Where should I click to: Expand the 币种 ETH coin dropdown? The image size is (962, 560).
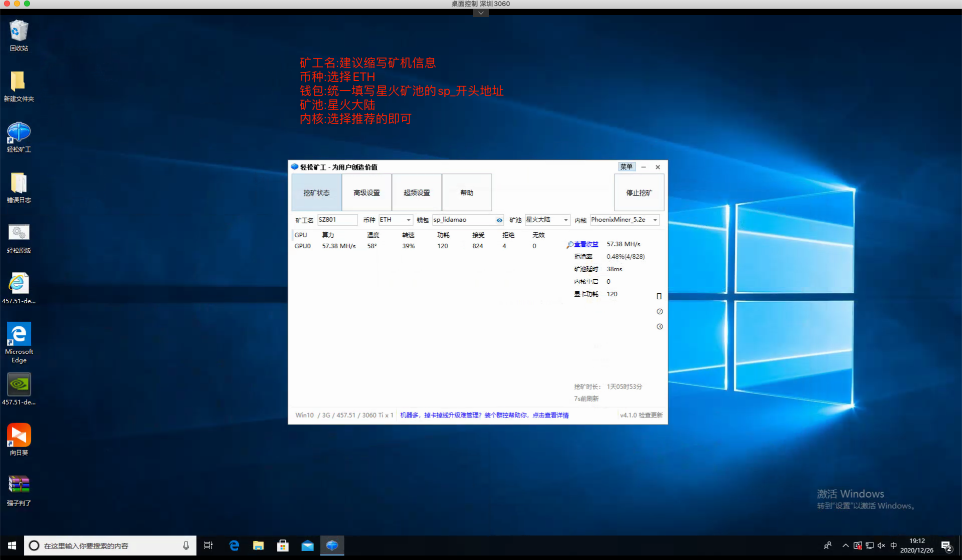click(x=408, y=220)
